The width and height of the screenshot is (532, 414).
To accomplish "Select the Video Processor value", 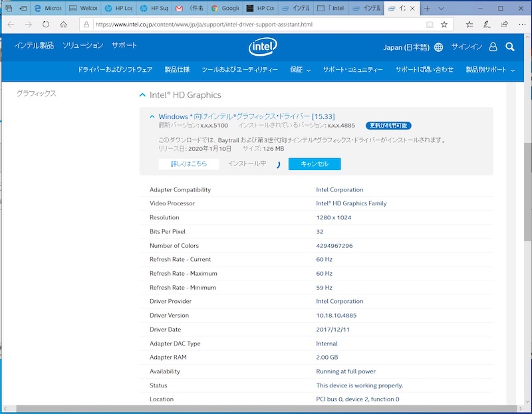I will (351, 203).
